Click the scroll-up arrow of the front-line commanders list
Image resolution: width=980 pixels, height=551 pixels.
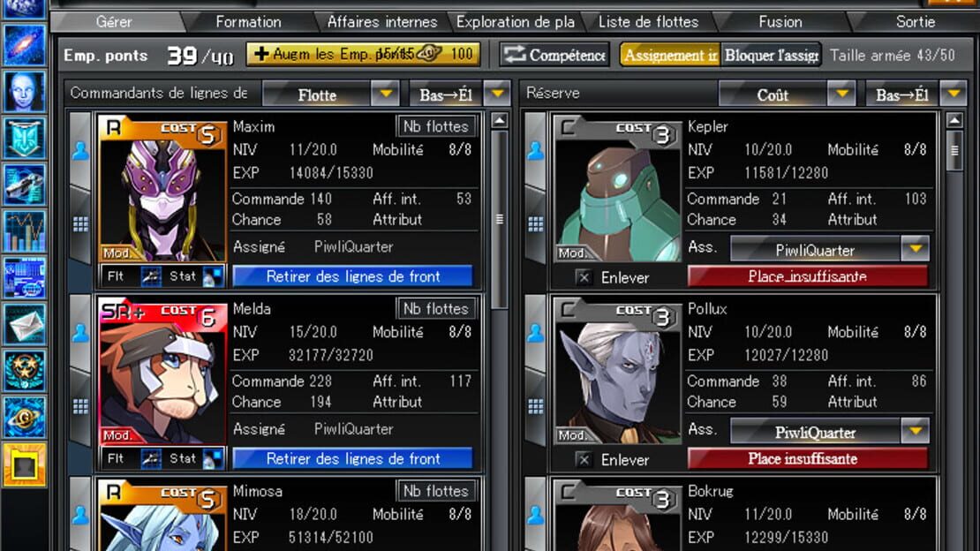tap(500, 120)
